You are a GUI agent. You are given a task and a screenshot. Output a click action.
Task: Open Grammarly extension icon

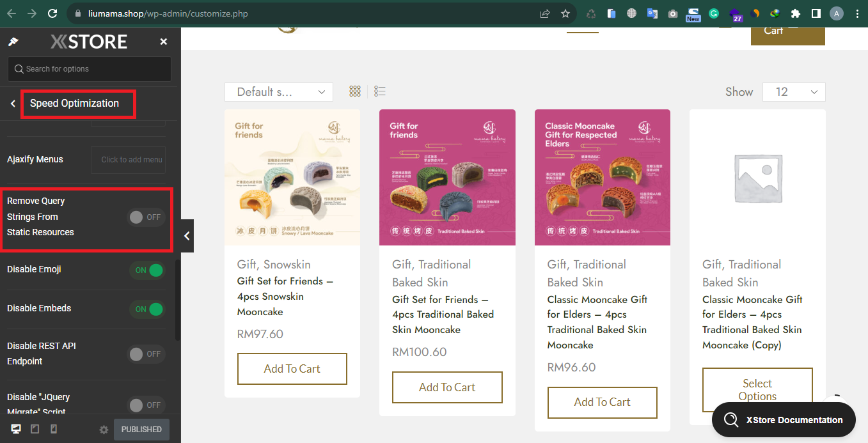[714, 13]
